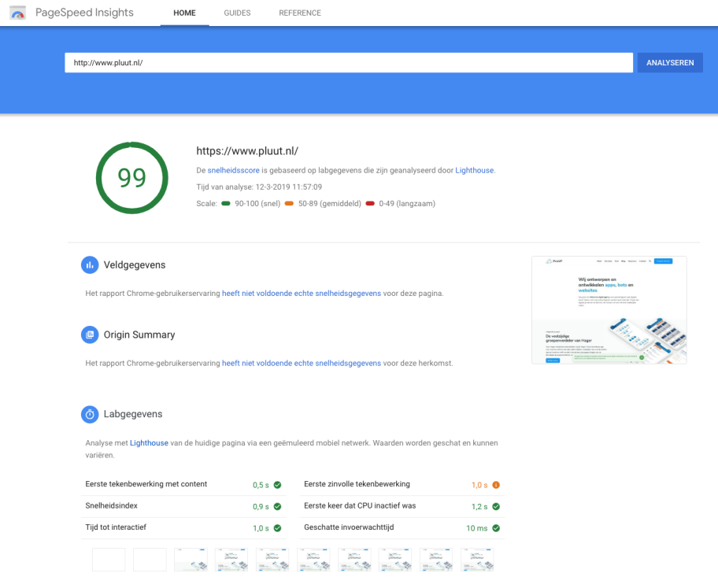Click 'Eerste keer dat CPU inactief was'

(x=360, y=505)
